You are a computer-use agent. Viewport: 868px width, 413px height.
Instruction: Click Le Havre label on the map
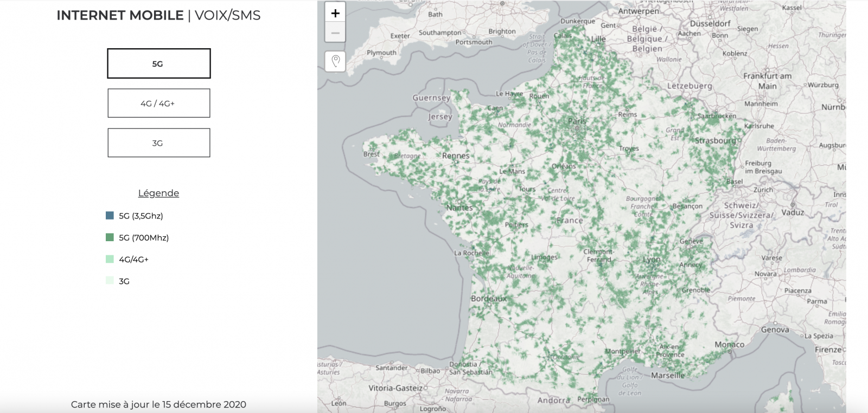tap(509, 94)
